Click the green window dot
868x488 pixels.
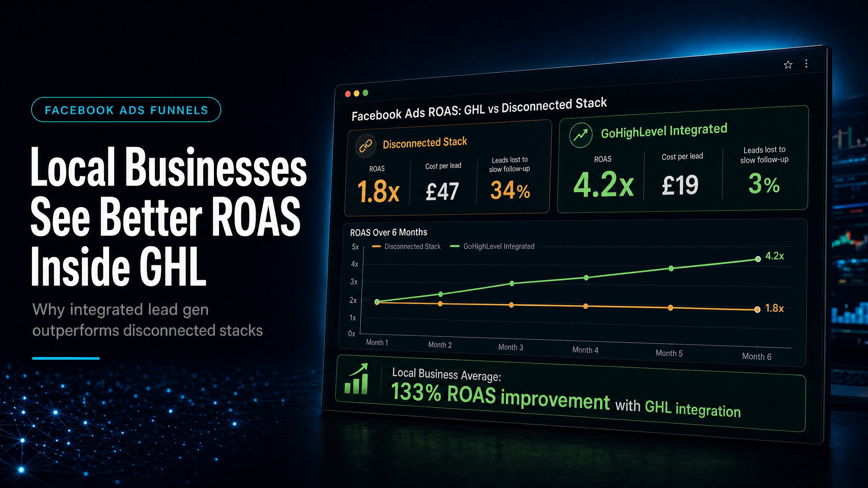[x=366, y=93]
